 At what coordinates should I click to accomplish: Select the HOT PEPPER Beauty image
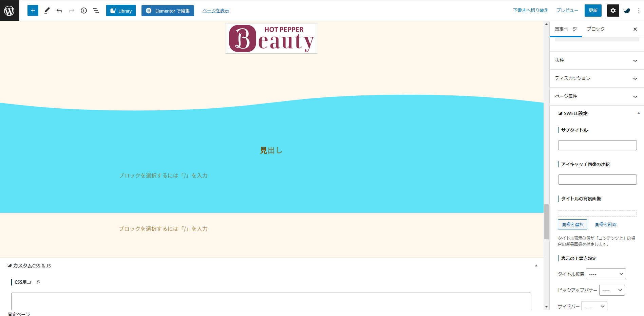(271, 38)
